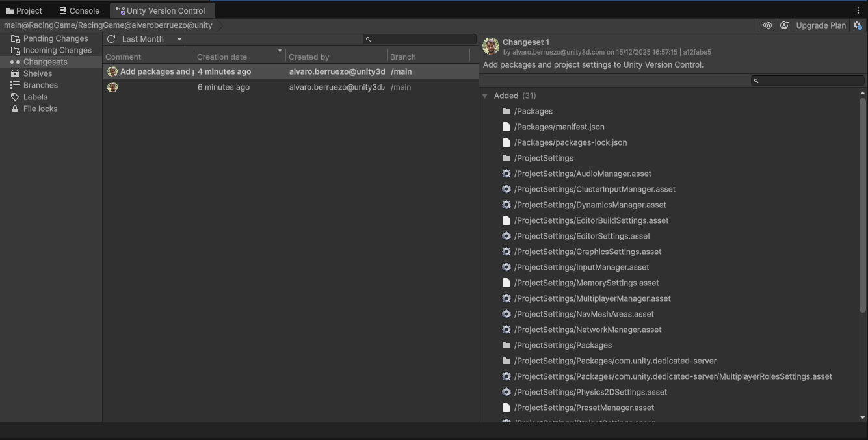Select the changeset from 6 minutes ago
The width and height of the screenshot is (868, 440).
tap(224, 87)
